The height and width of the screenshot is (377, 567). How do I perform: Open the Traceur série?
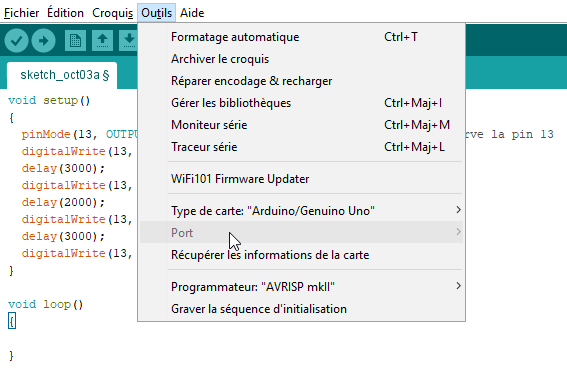click(x=302, y=147)
